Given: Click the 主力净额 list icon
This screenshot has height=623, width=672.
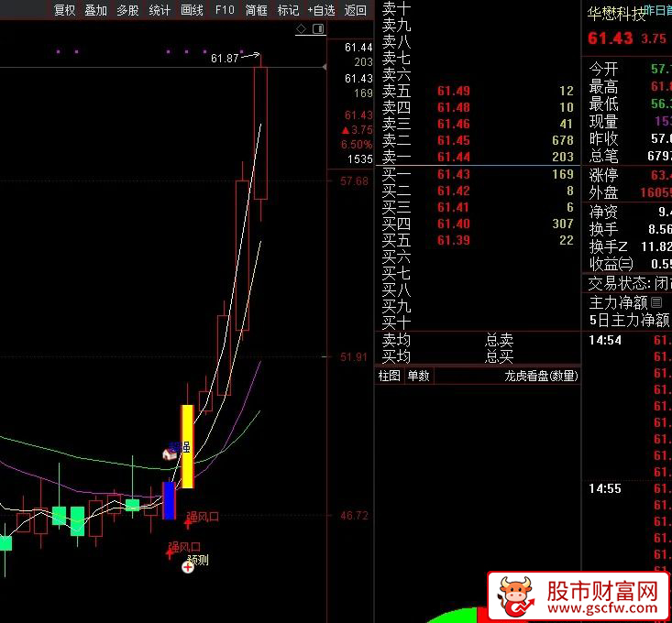Looking at the screenshot, I should [x=656, y=302].
